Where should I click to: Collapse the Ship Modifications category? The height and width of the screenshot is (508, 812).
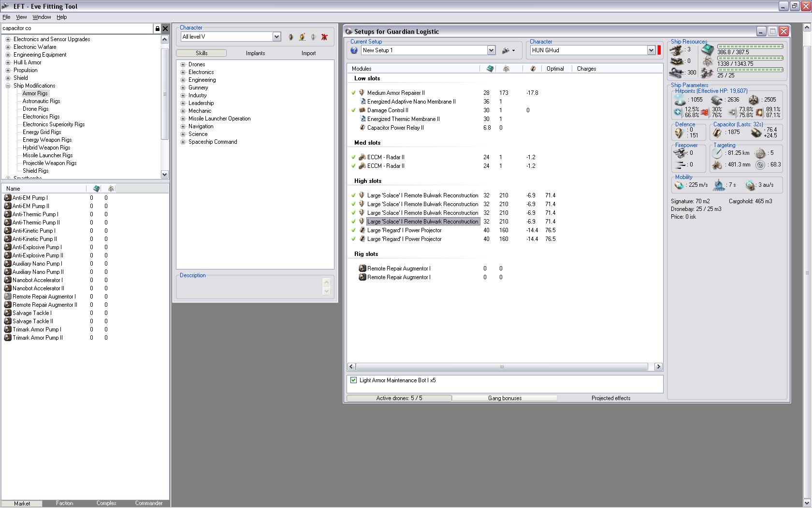[8, 86]
